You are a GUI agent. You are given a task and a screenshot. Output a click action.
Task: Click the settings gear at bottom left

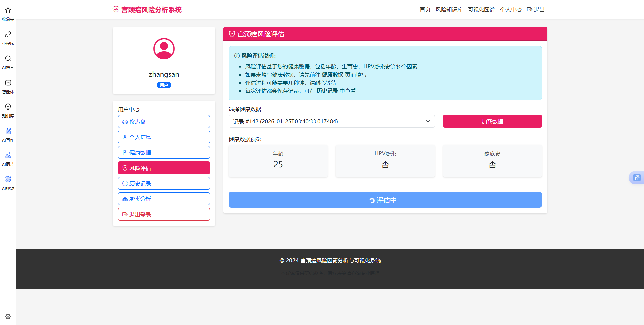pos(8,317)
